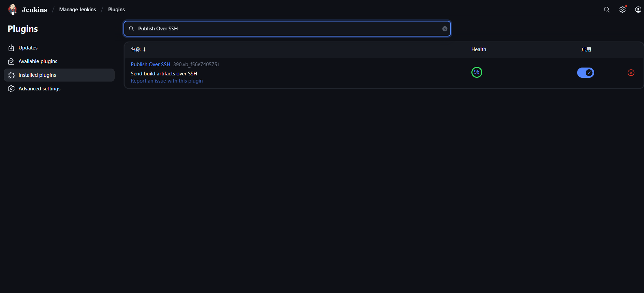The height and width of the screenshot is (293, 644).
Task: Select the Plugins breadcrumb
Action: 116,10
